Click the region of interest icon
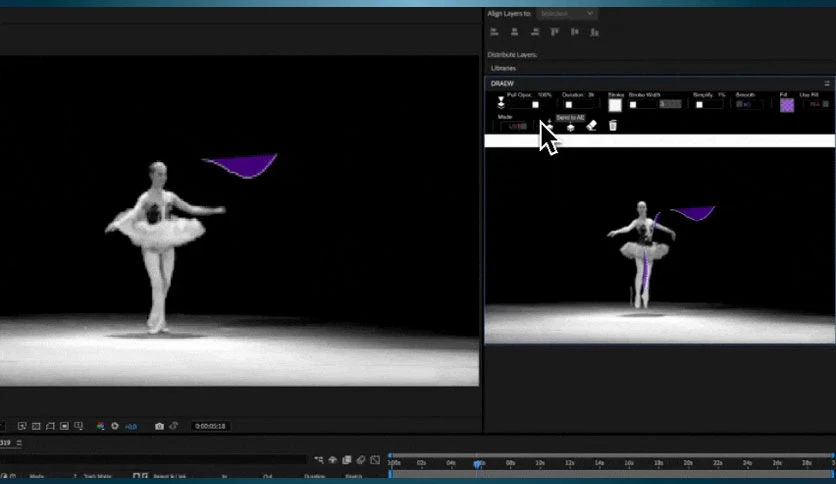The width and height of the screenshot is (836, 484). click(x=22, y=426)
